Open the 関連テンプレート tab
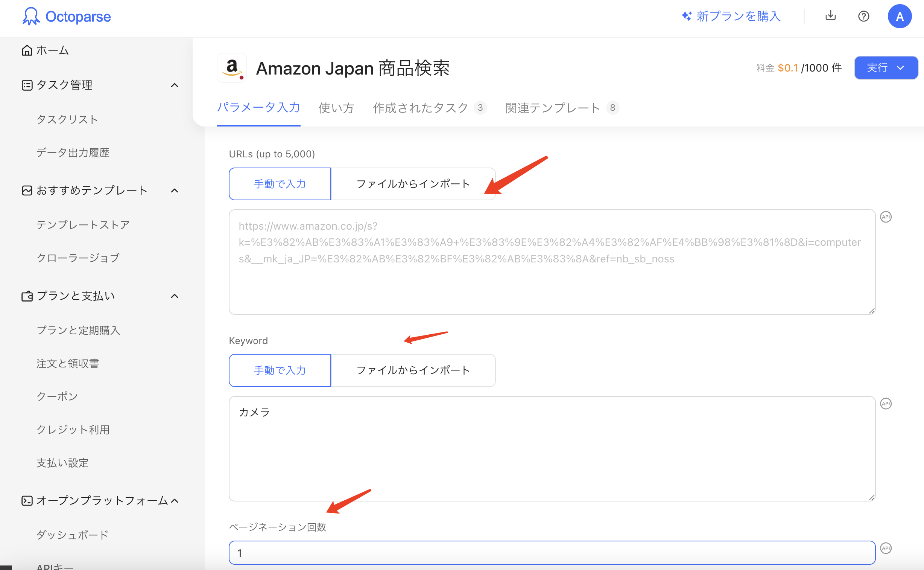 tap(562, 108)
